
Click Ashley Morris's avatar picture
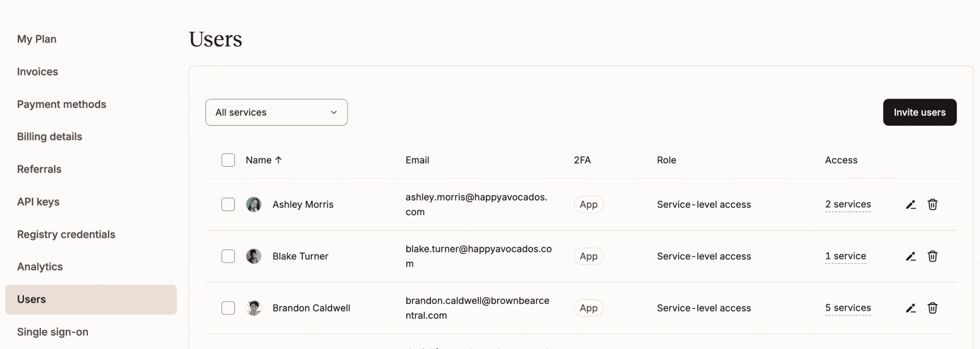tap(254, 204)
